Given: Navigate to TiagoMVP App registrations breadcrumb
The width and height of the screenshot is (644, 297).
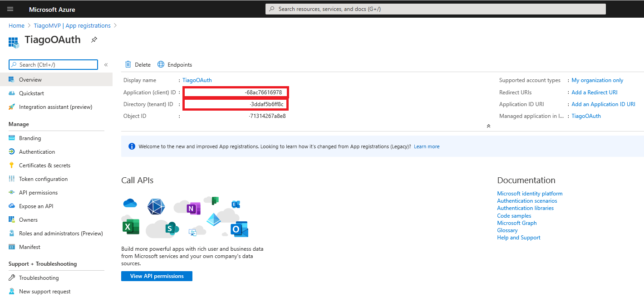Looking at the screenshot, I should tap(72, 26).
